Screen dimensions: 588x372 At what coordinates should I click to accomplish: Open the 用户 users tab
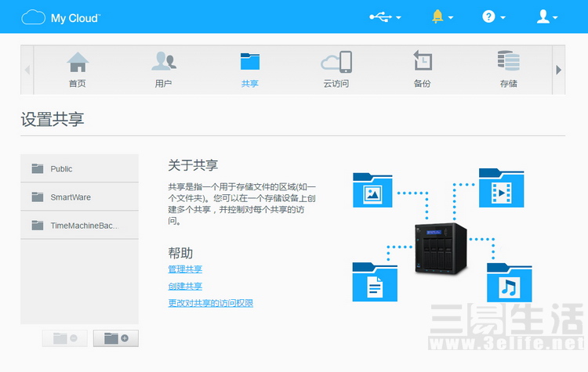pos(164,70)
